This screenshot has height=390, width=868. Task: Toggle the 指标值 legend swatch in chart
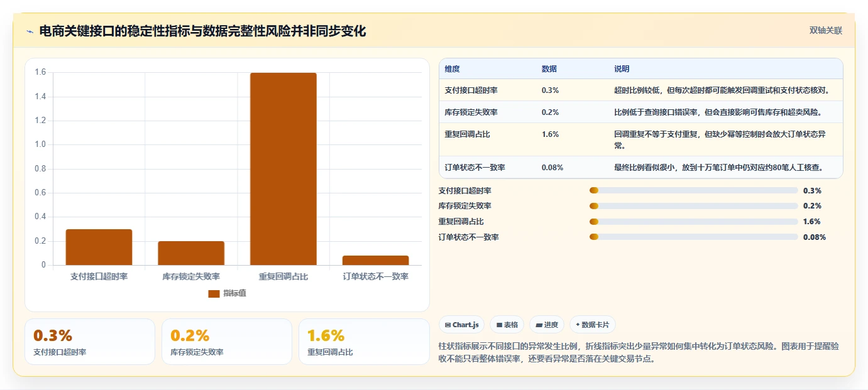[x=214, y=293]
